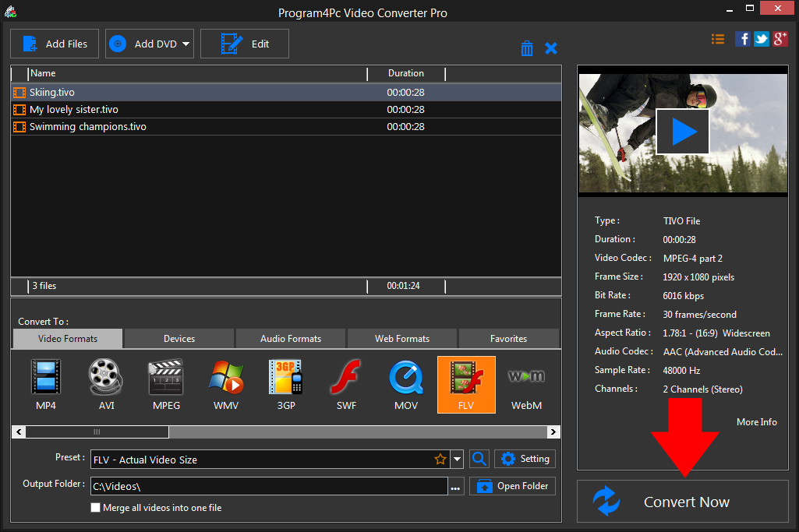Viewport: 799px width, 532px height.
Task: Click the format list scrollbar thumb
Action: pyautogui.click(x=97, y=432)
